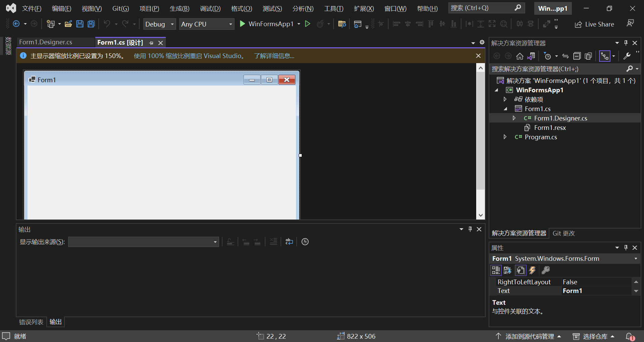Open the Git menu

(x=120, y=8)
